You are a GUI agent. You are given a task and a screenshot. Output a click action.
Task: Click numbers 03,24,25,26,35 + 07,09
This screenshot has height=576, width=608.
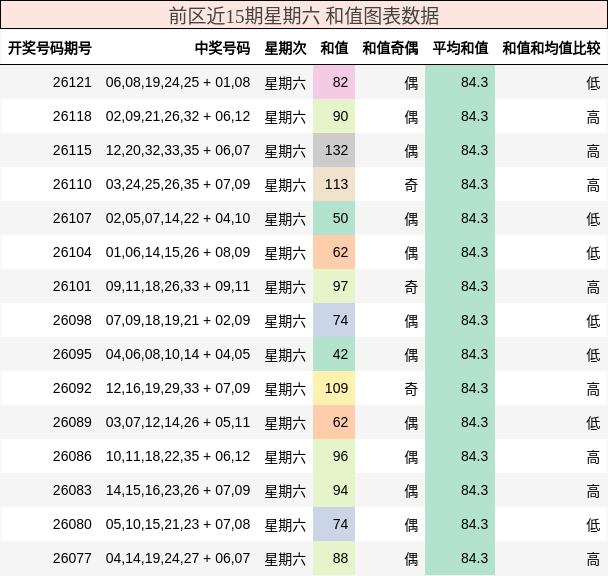[x=178, y=184]
